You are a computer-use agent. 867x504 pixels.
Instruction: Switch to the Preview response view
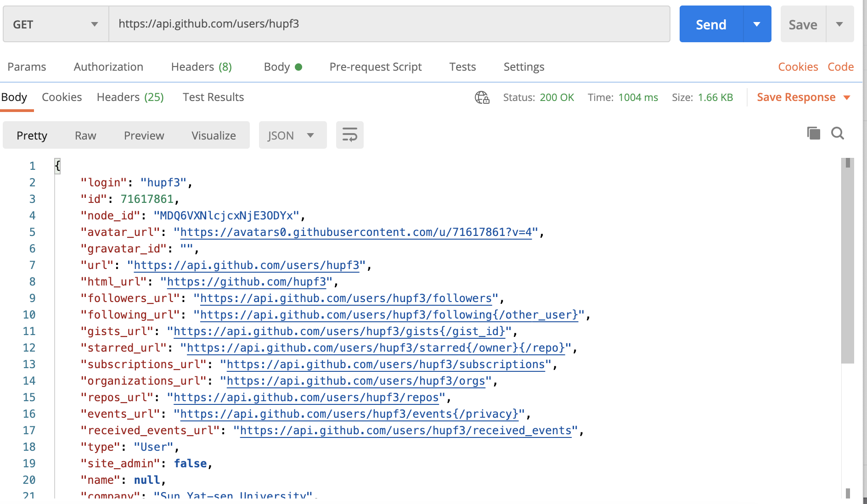click(x=144, y=135)
